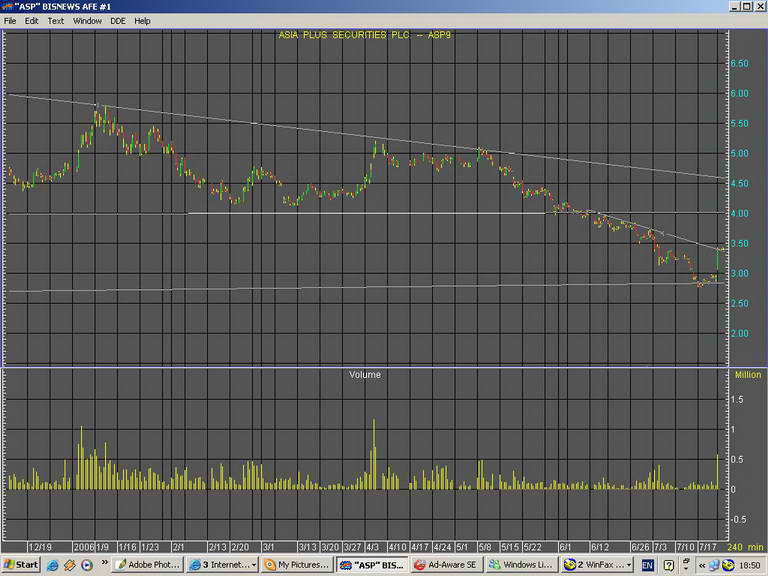Click the 5/8 date axis label
Image resolution: width=768 pixels, height=576 pixels.
tap(485, 547)
